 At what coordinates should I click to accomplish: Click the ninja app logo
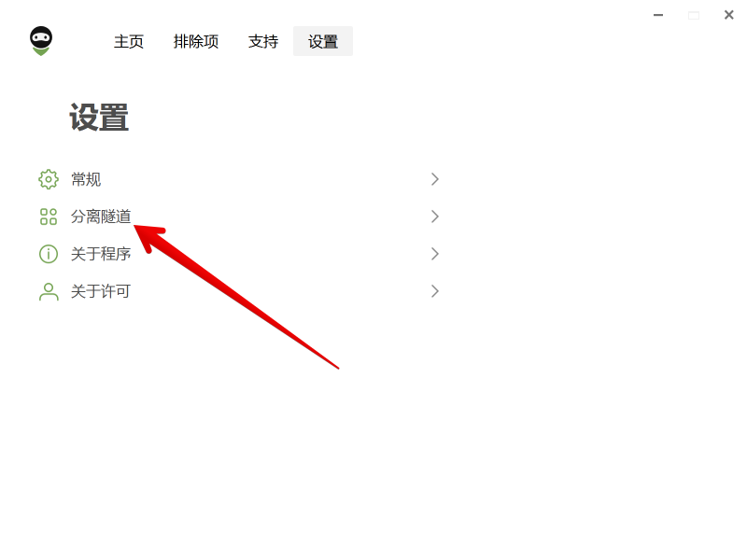[41, 41]
